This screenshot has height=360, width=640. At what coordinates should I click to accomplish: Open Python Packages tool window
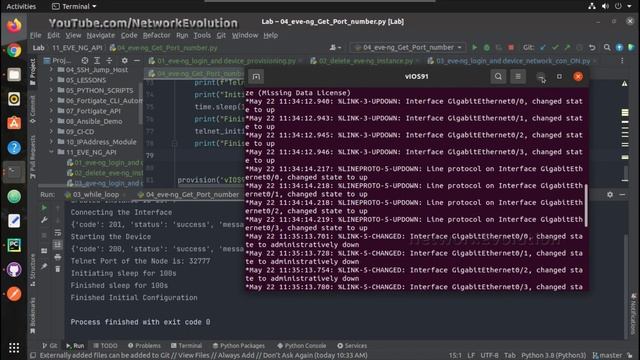coord(239,346)
